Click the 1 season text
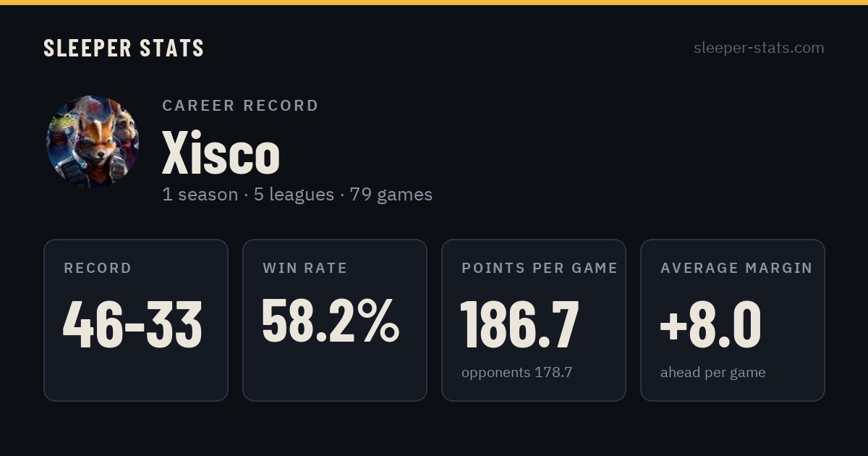The height and width of the screenshot is (456, 868). [x=200, y=195]
